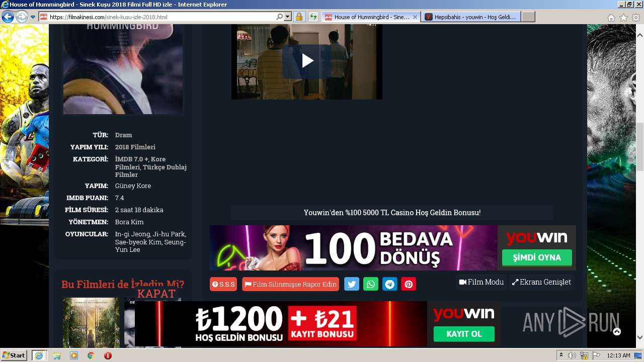The width and height of the screenshot is (644, 362).
Task: Share on Telegram icon
Action: tap(390, 284)
